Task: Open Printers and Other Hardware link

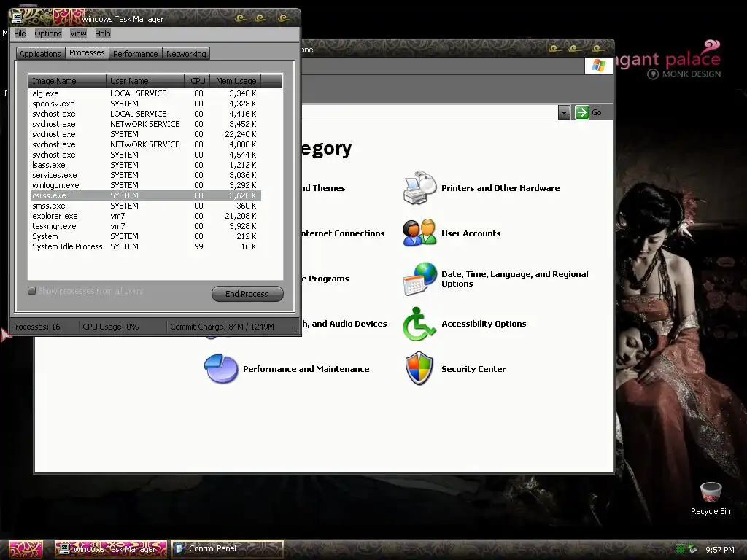Action: click(x=500, y=188)
